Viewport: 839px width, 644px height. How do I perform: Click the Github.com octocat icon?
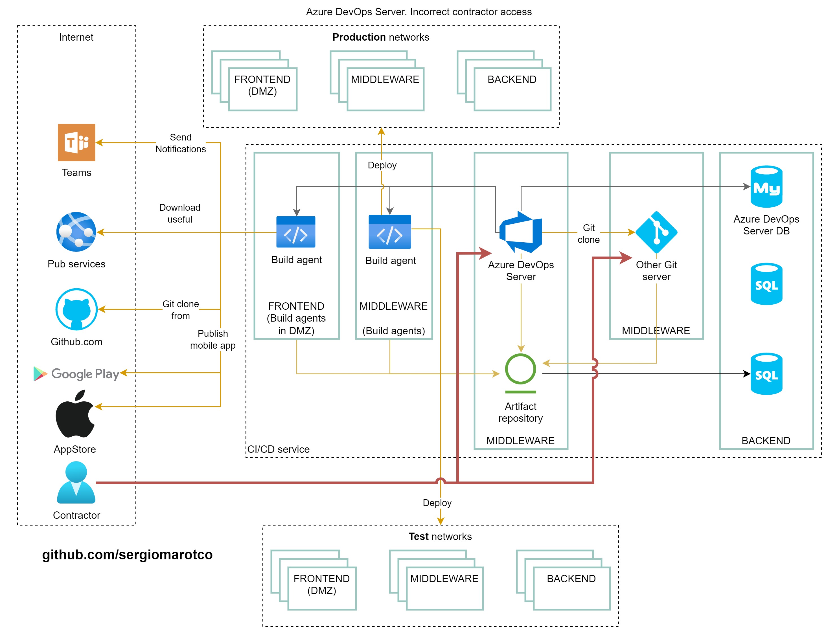tap(76, 309)
